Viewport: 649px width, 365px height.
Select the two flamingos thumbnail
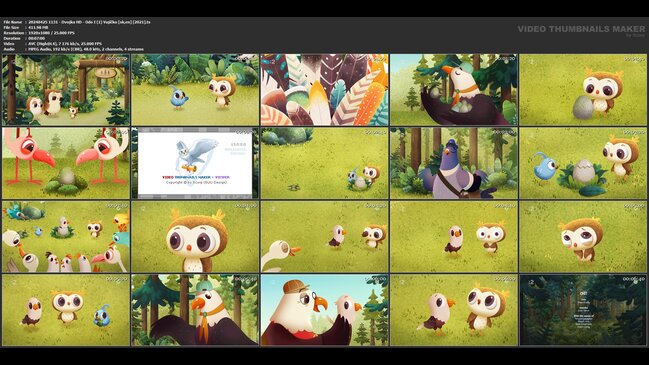click(66, 163)
